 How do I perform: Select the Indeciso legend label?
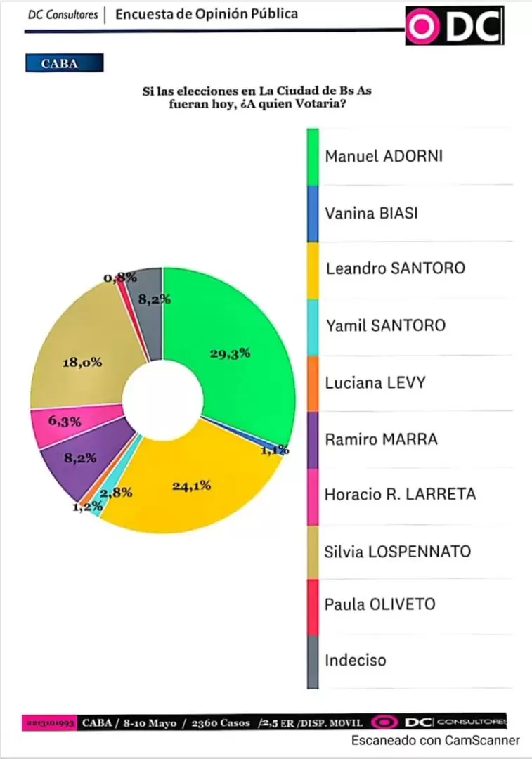pos(356,660)
